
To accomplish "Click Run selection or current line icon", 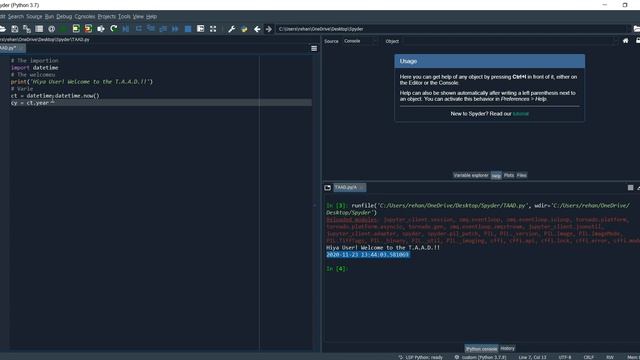I will pos(101,29).
